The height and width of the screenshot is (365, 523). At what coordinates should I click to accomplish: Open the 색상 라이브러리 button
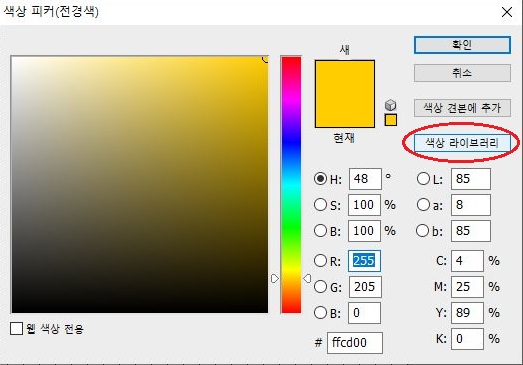click(462, 143)
